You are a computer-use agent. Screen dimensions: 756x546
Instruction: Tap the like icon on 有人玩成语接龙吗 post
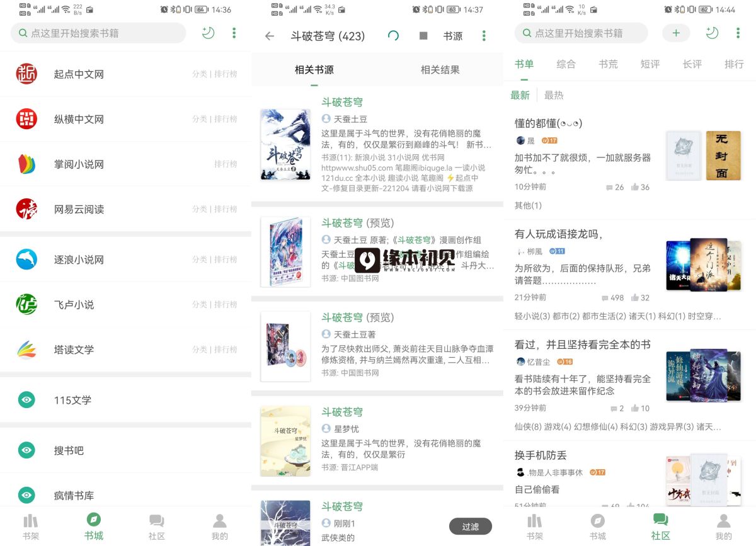635,297
